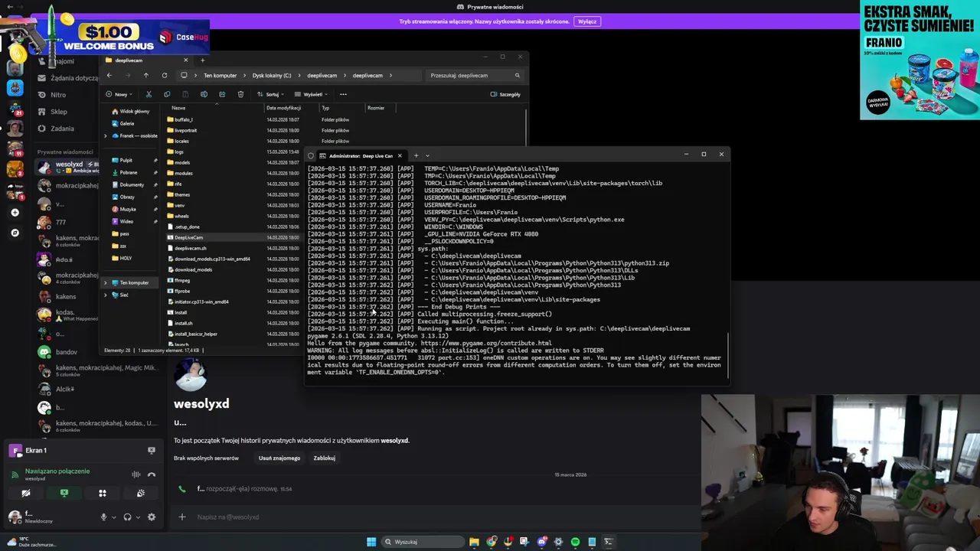Open the See more (three dots) Explorer menu
Screen dimensions: 980x551
343,94
